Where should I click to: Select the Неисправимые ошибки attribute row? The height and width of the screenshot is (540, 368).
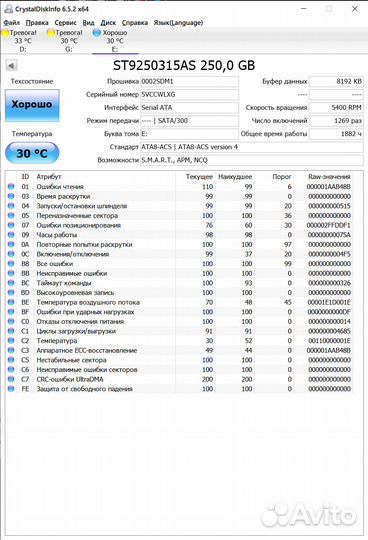(x=180, y=273)
